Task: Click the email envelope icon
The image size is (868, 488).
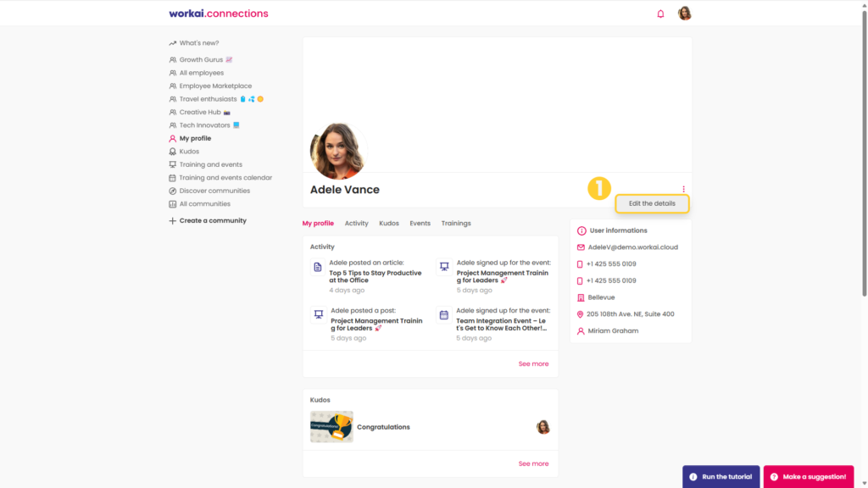Action: (581, 247)
